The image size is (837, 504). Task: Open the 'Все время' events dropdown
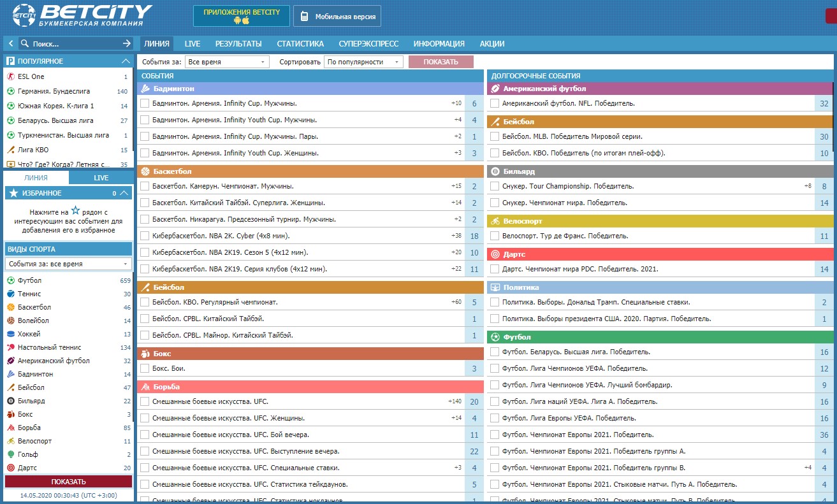click(x=228, y=62)
